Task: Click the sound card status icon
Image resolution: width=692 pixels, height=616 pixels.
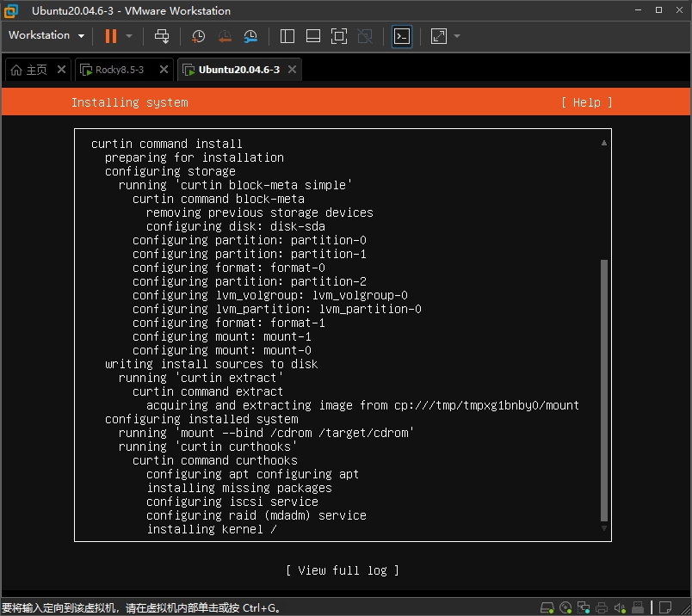Action: tap(620, 607)
